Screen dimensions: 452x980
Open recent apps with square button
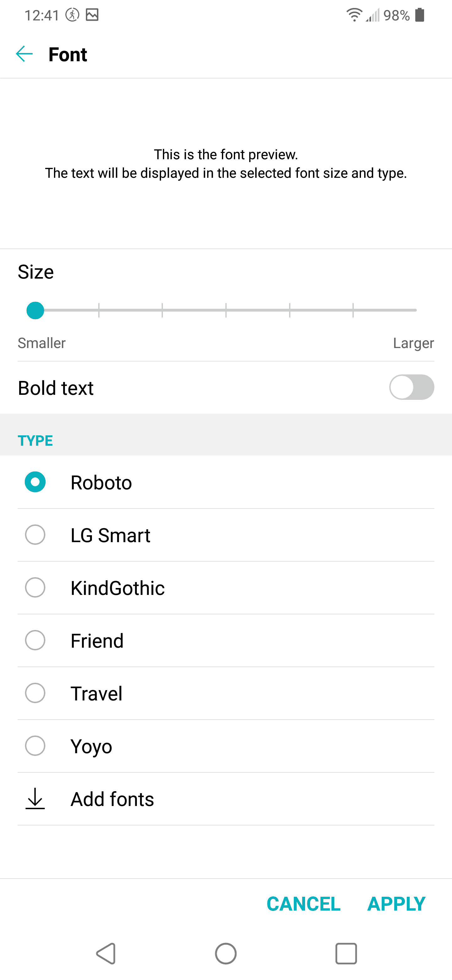pyautogui.click(x=346, y=953)
